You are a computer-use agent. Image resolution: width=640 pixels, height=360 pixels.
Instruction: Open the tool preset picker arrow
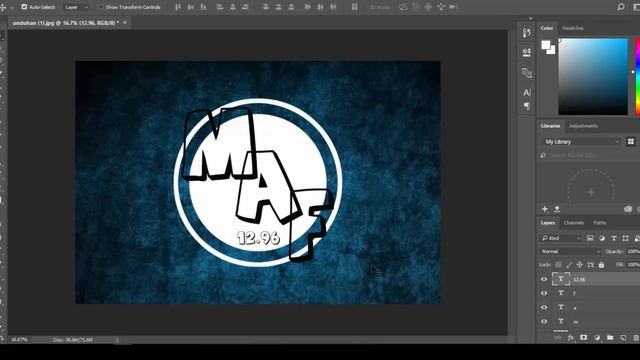click(12, 7)
